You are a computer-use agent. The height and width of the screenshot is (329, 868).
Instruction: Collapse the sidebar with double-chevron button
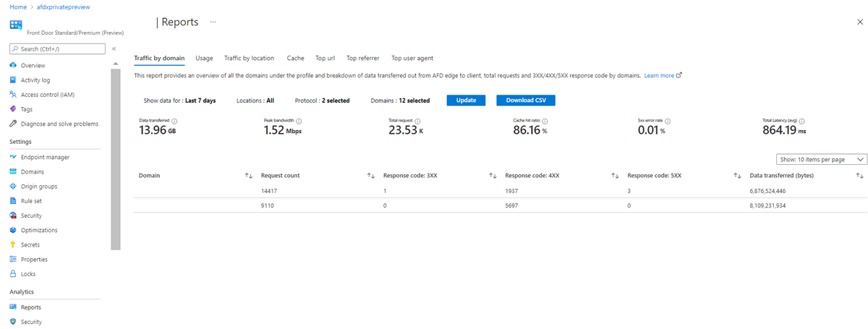114,48
